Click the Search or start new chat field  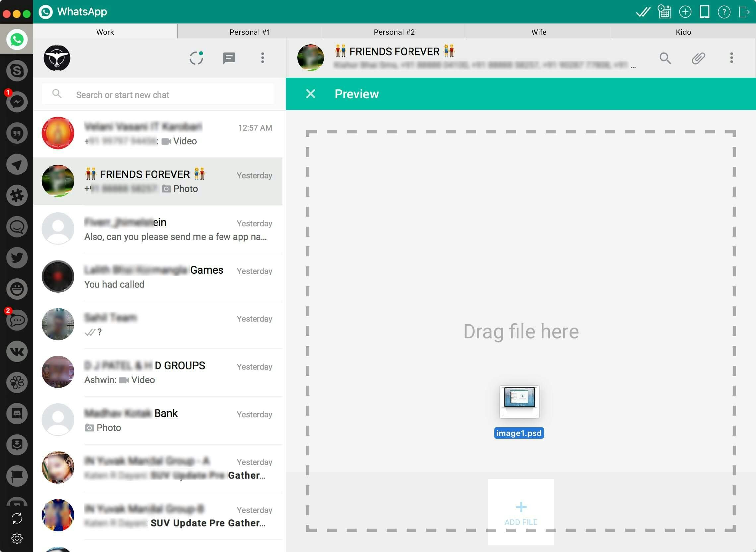[157, 94]
